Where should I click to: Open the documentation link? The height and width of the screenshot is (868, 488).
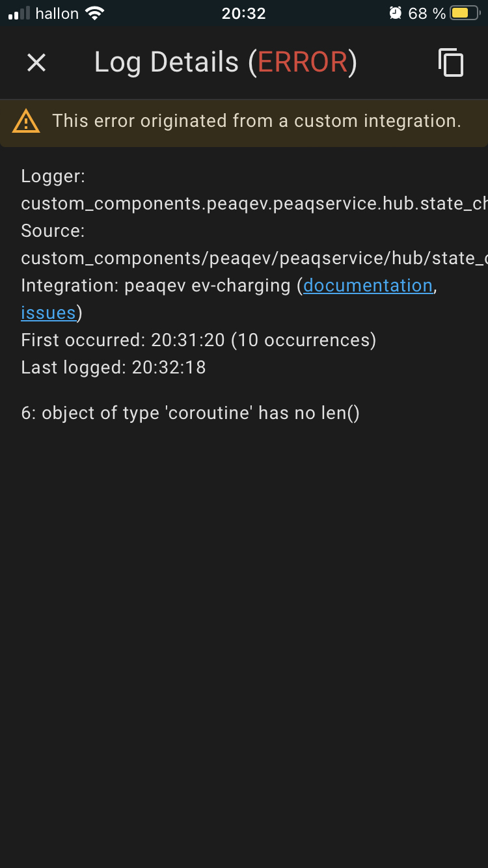coord(368,285)
